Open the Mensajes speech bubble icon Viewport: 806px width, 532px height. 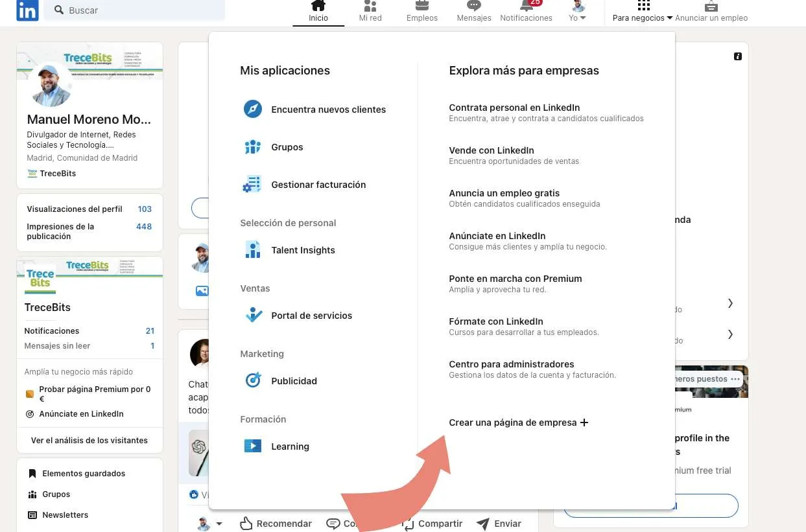(473, 11)
